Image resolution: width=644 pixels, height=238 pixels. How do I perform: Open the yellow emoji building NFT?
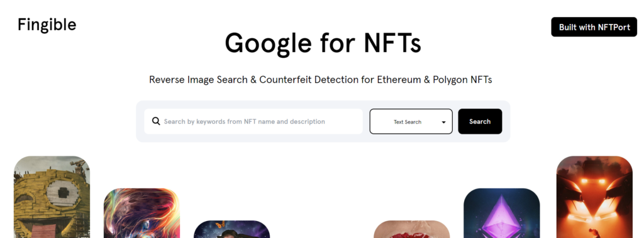point(52,197)
